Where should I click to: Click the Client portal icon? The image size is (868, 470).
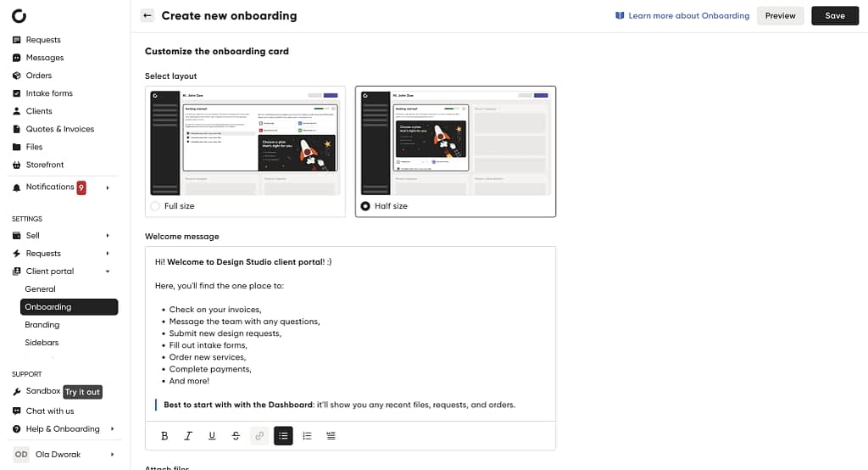pos(17,271)
